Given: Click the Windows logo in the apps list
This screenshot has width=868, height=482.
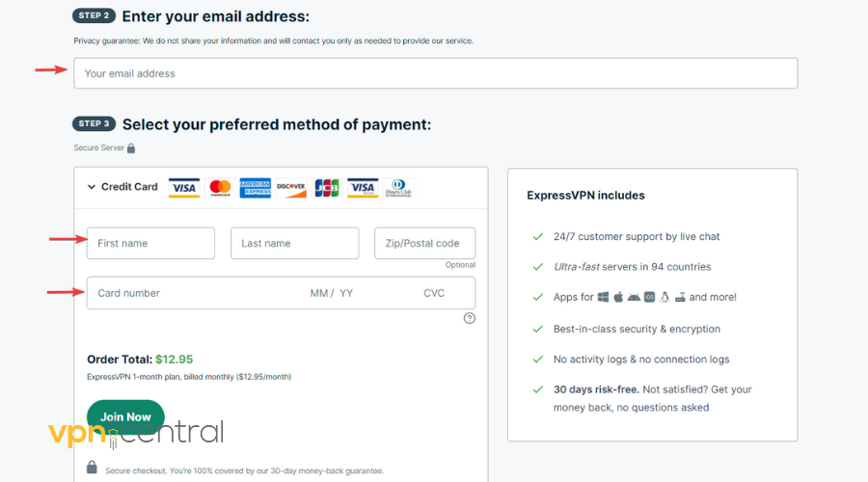Looking at the screenshot, I should coord(604,297).
